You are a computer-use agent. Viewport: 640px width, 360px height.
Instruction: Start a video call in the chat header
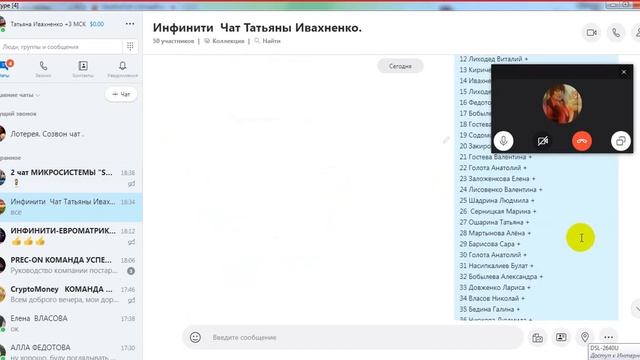click(x=591, y=33)
